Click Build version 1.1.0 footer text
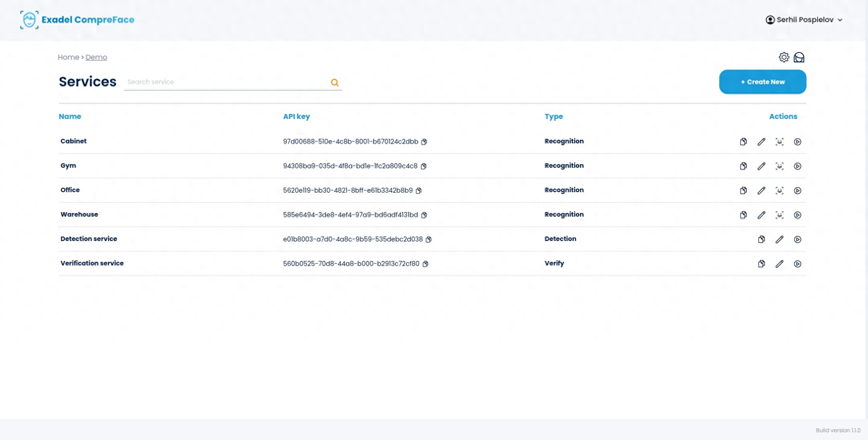868x440 pixels. click(838, 431)
